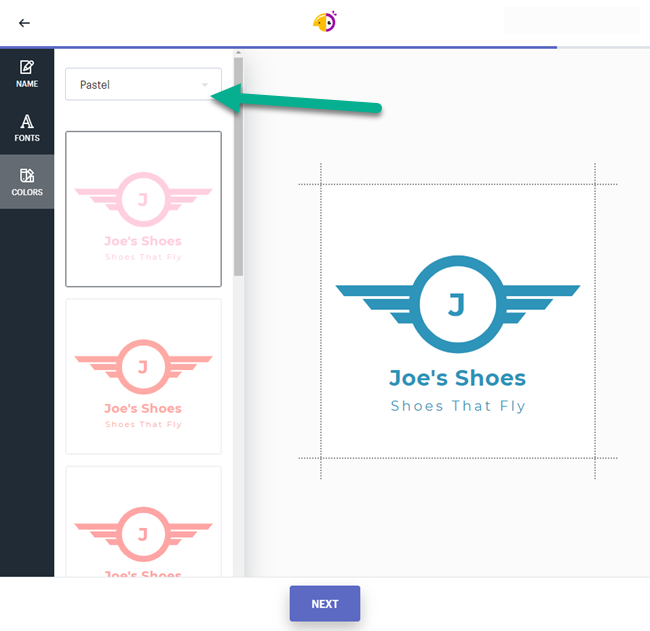Click the parrot app logo
This screenshot has width=650, height=631.
click(x=324, y=21)
